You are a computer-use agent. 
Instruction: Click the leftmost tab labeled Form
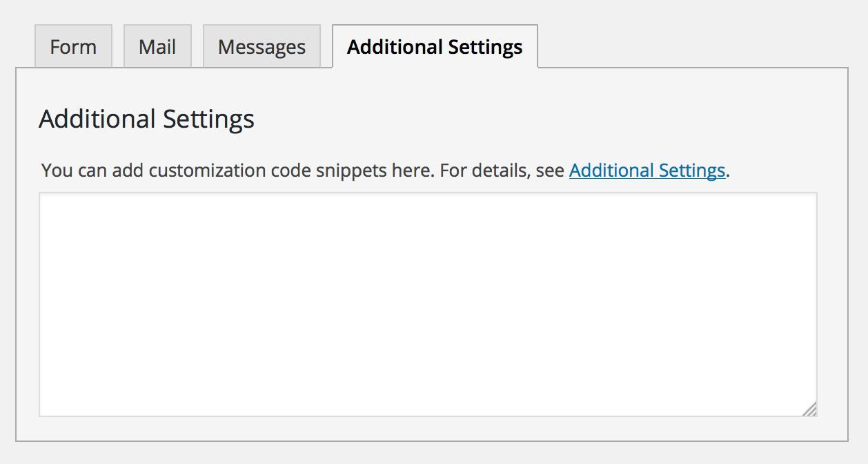[73, 47]
